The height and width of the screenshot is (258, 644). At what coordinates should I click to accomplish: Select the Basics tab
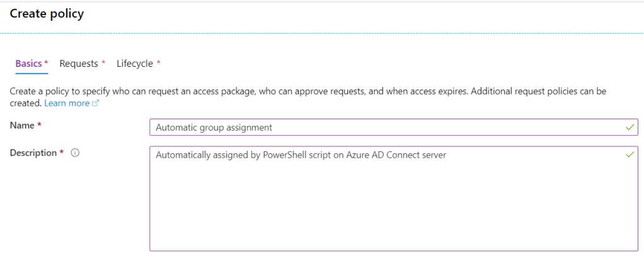[x=28, y=64]
